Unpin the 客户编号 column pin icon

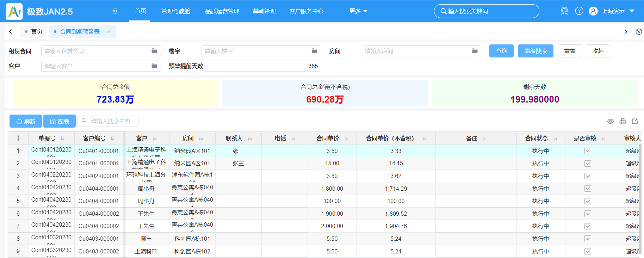(x=112, y=139)
